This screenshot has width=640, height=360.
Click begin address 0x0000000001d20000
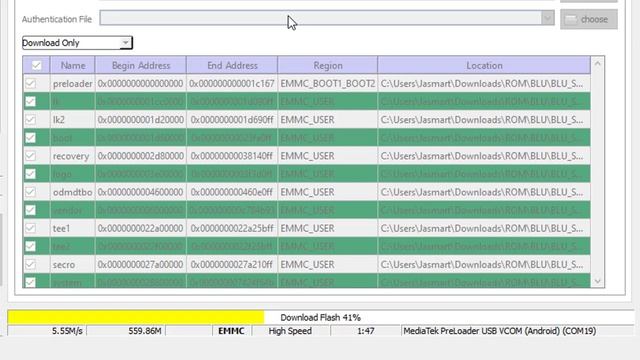(x=141, y=120)
